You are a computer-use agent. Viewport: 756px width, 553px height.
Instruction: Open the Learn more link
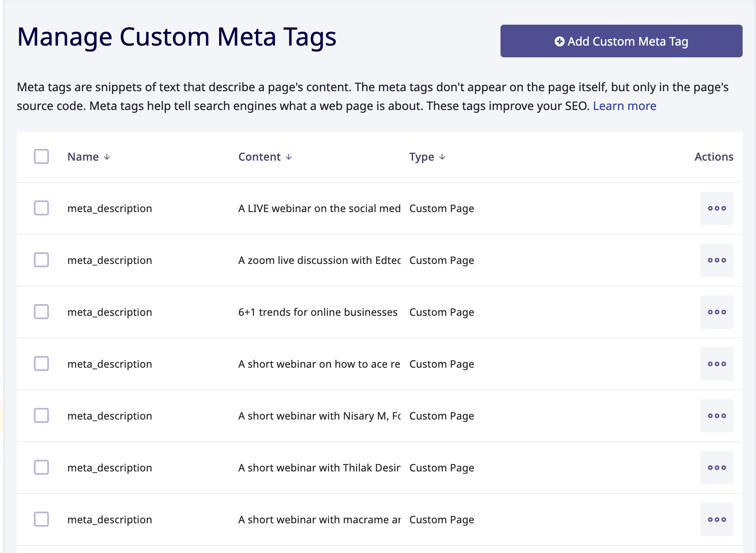(x=624, y=106)
